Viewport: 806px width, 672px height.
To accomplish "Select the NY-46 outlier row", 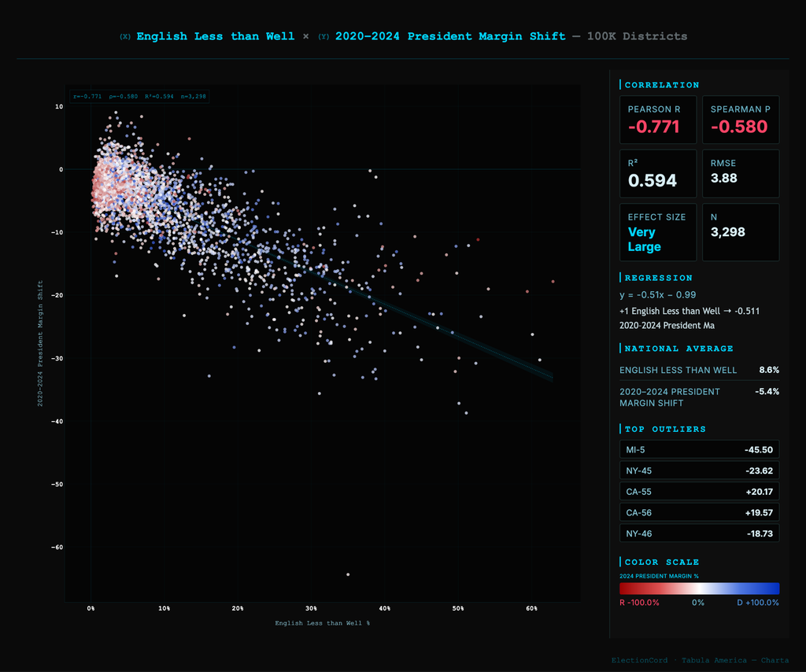I will tap(699, 534).
